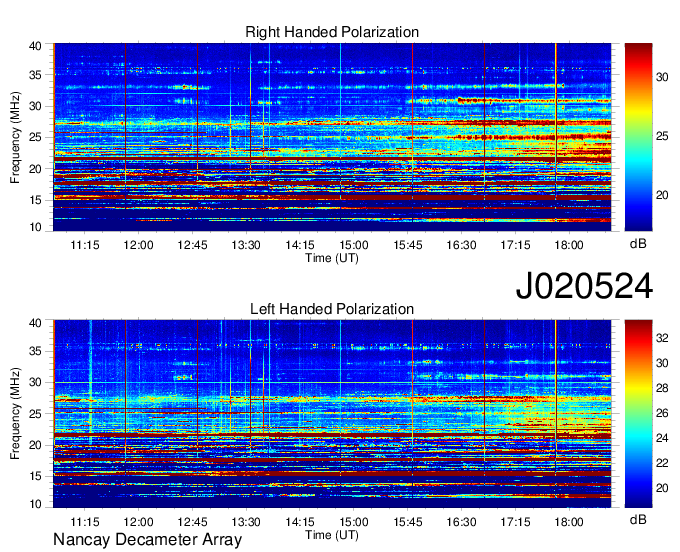Click the 10 MHz tick on Left Handed frequency axis
The width and height of the screenshot is (680, 552).
[35, 504]
